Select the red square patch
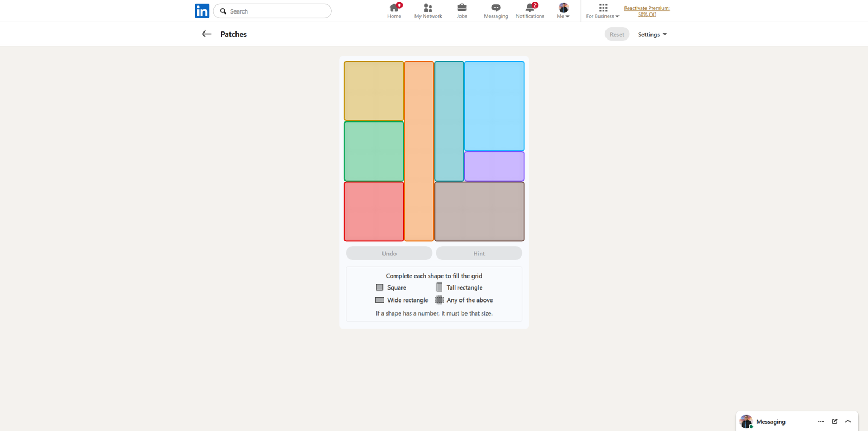This screenshot has height=431, width=868. [374, 211]
